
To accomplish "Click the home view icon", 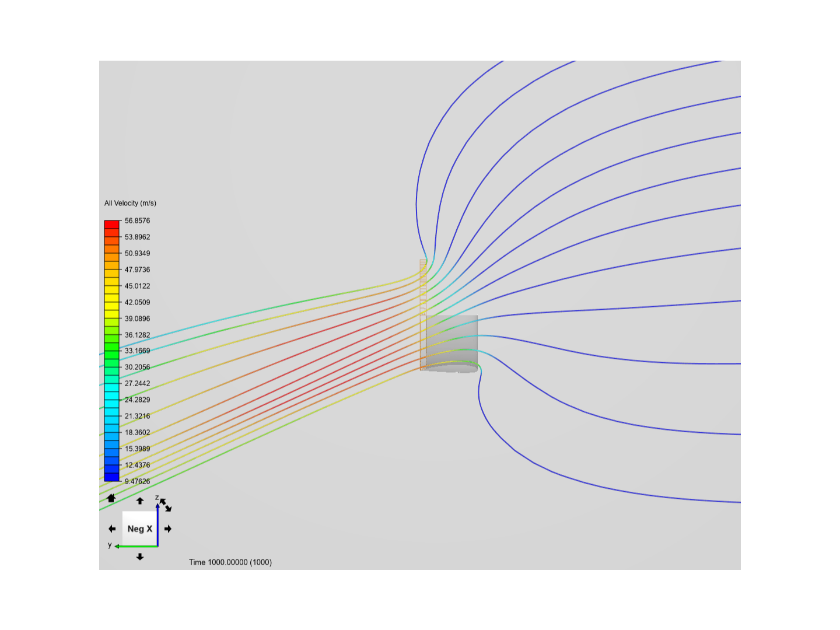I will point(111,498).
